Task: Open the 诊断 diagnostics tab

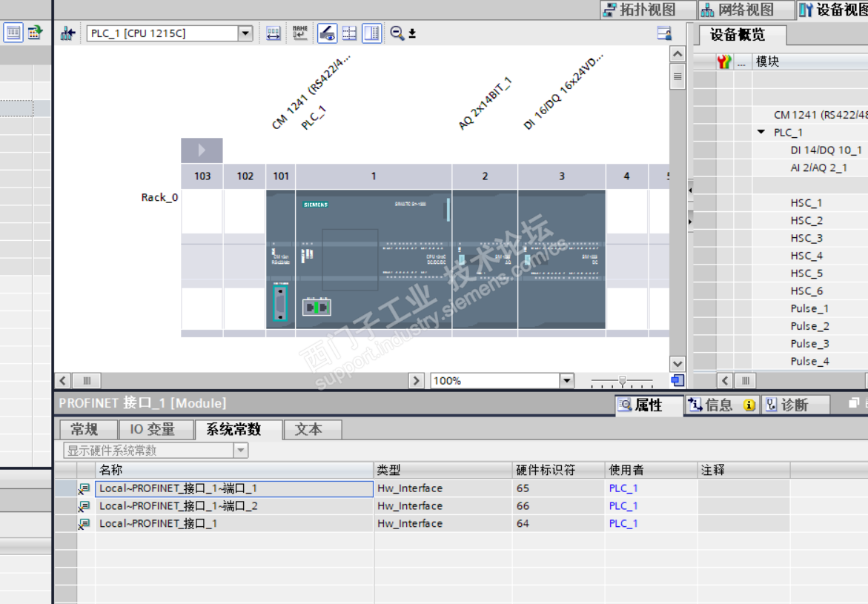Action: click(795, 405)
